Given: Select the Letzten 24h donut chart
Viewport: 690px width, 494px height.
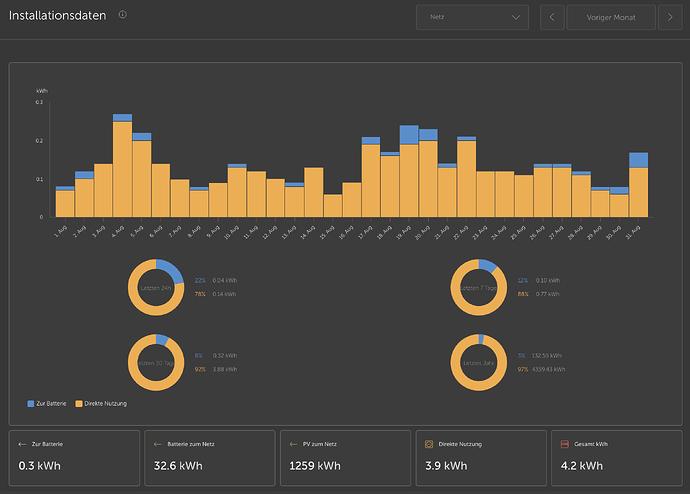Looking at the screenshot, I should point(156,287).
